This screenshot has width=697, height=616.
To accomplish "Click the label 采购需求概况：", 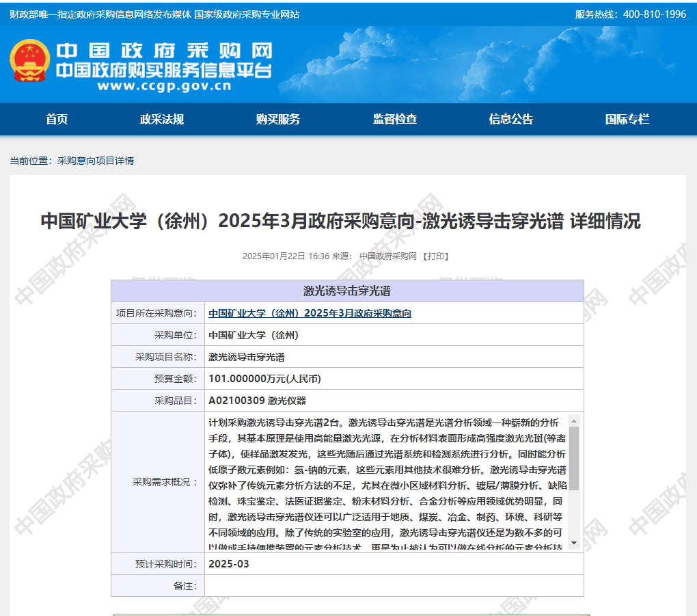I will 165,482.
